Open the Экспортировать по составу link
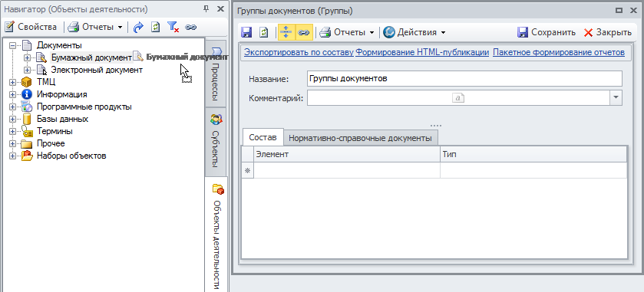Viewport: 644px width, 292px height. 299,52
